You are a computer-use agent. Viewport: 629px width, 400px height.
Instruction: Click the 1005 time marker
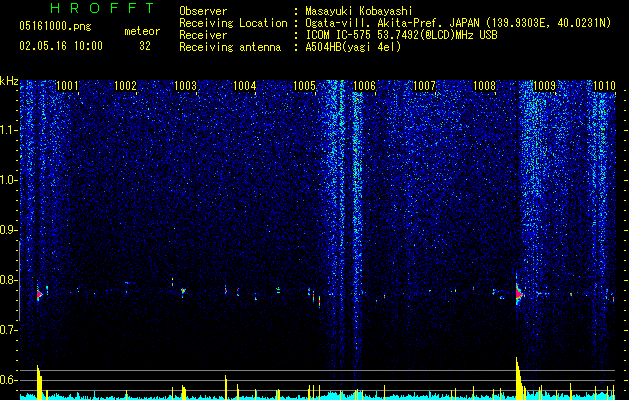coord(305,86)
